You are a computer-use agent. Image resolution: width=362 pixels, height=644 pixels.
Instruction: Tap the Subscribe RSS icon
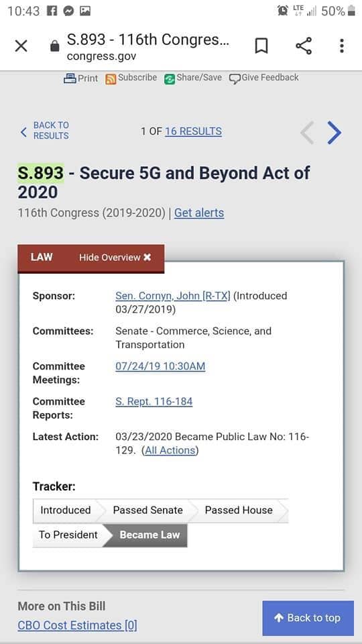(x=111, y=78)
